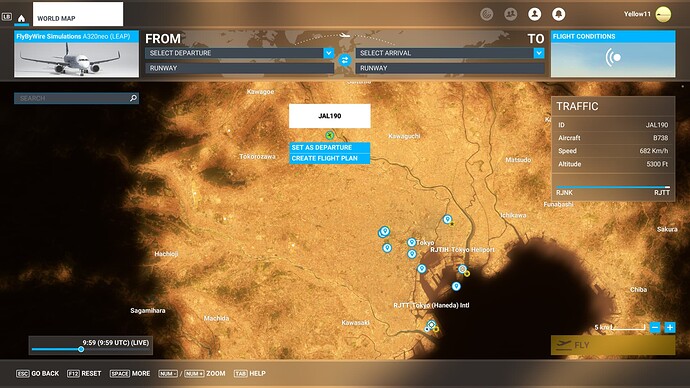Click the Sagamihara city label

tap(148, 311)
